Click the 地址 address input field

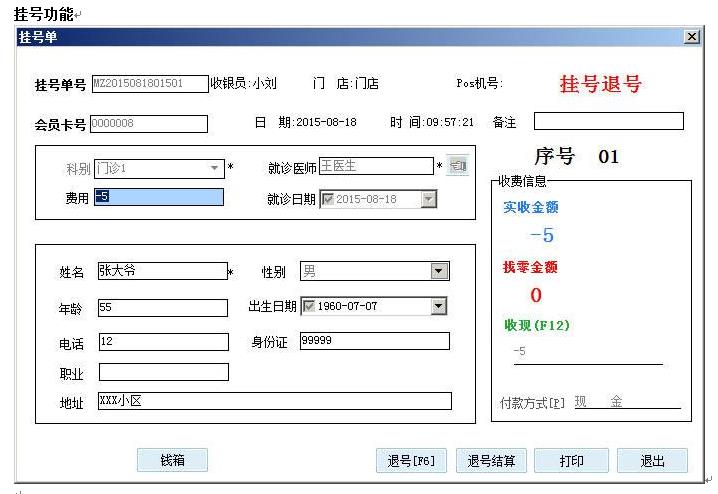coord(274,401)
